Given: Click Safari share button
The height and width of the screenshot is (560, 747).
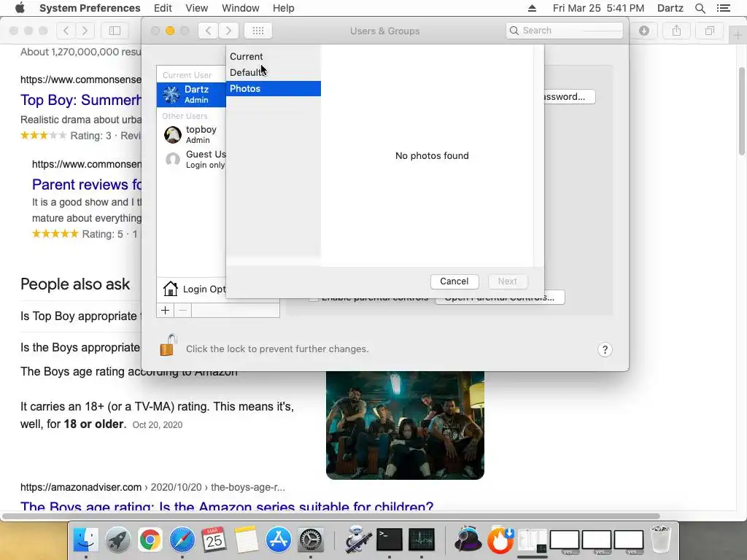Looking at the screenshot, I should (x=676, y=31).
